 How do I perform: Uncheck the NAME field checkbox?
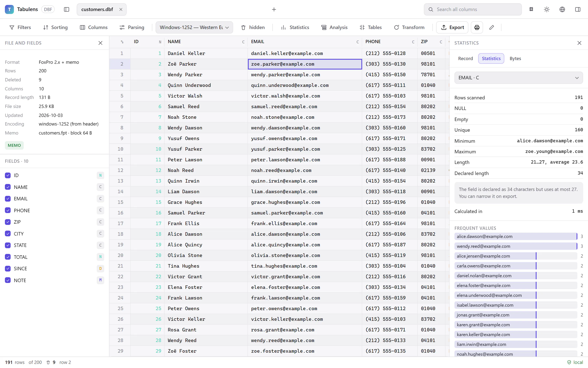(8, 187)
